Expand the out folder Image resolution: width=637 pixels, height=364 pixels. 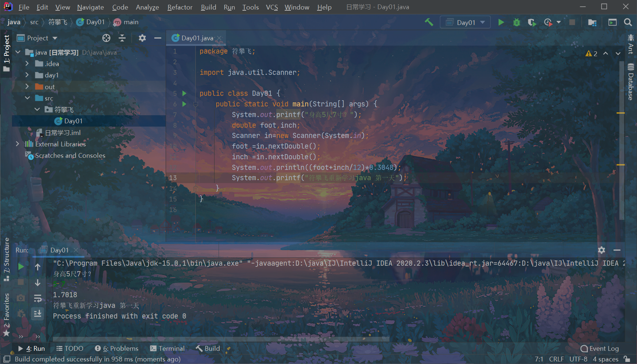click(27, 86)
